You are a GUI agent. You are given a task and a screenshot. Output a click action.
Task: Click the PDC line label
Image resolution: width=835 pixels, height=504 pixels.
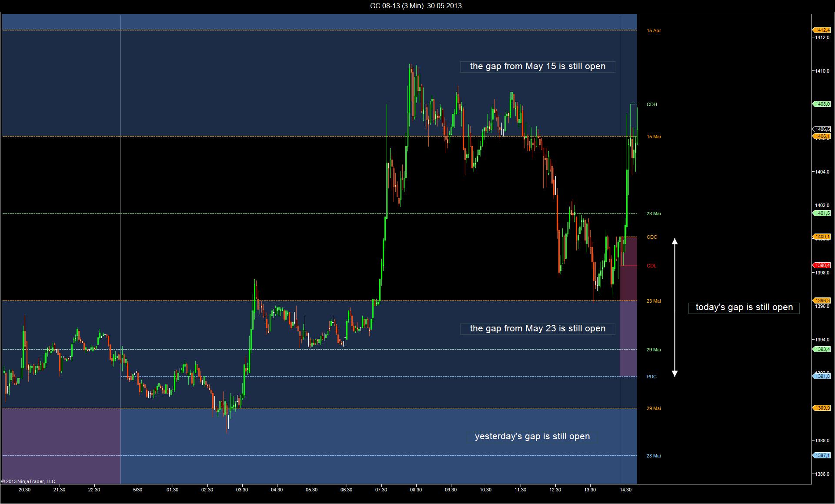coord(651,377)
